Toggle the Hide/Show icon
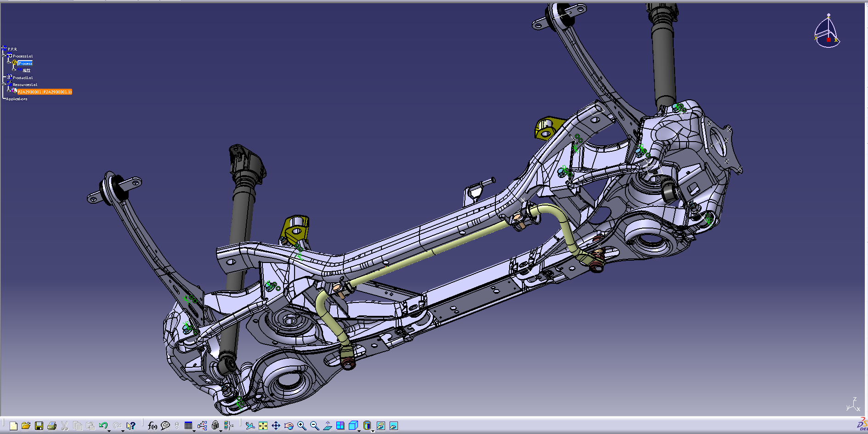868x434 pixels. 380,426
